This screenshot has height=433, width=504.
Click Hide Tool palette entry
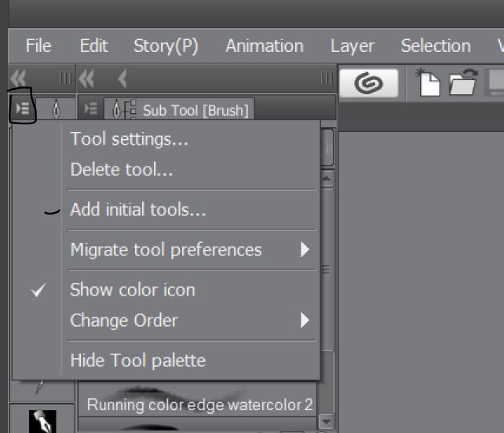(x=138, y=361)
